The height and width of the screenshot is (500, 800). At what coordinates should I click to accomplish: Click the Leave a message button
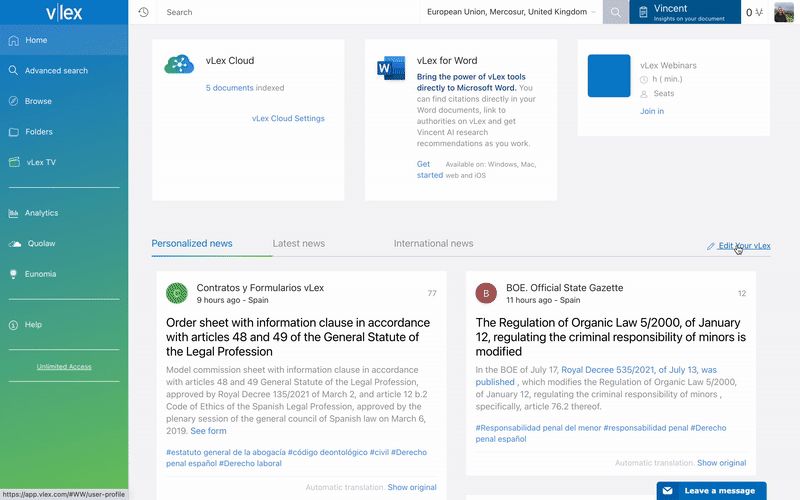click(712, 491)
